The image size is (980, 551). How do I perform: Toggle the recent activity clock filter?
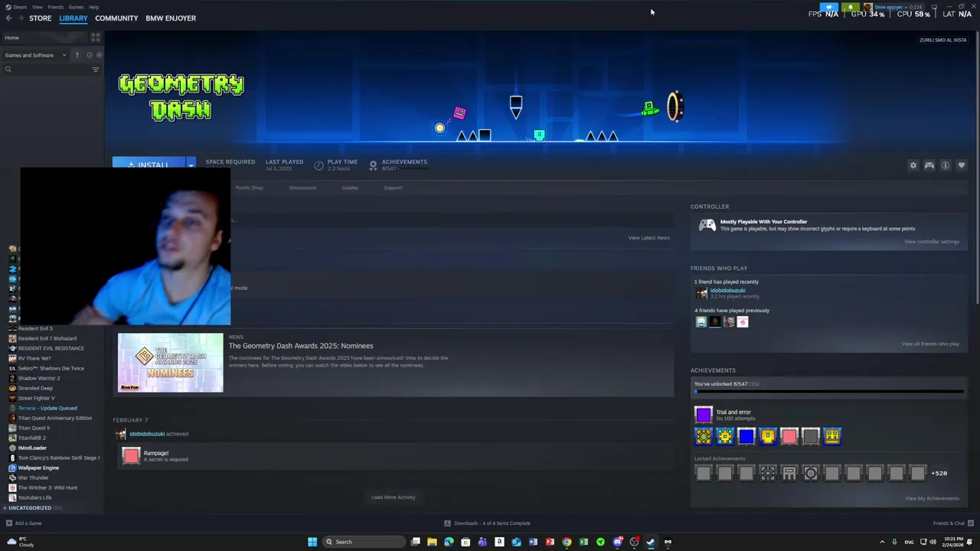[89, 55]
